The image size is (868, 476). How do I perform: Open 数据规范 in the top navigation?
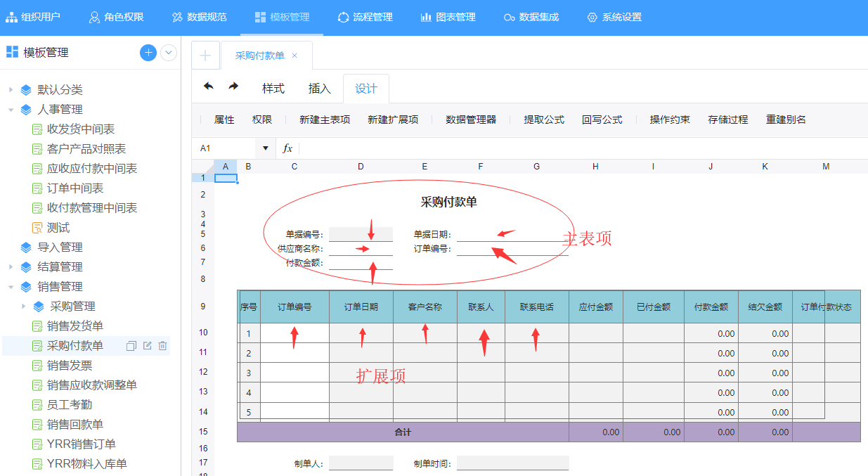pyautogui.click(x=199, y=17)
